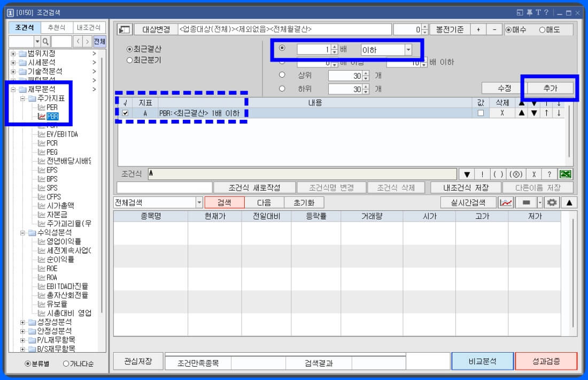This screenshot has width=588, height=380.
Task: Click the 전체 button in left panel
Action: pyautogui.click(x=99, y=41)
